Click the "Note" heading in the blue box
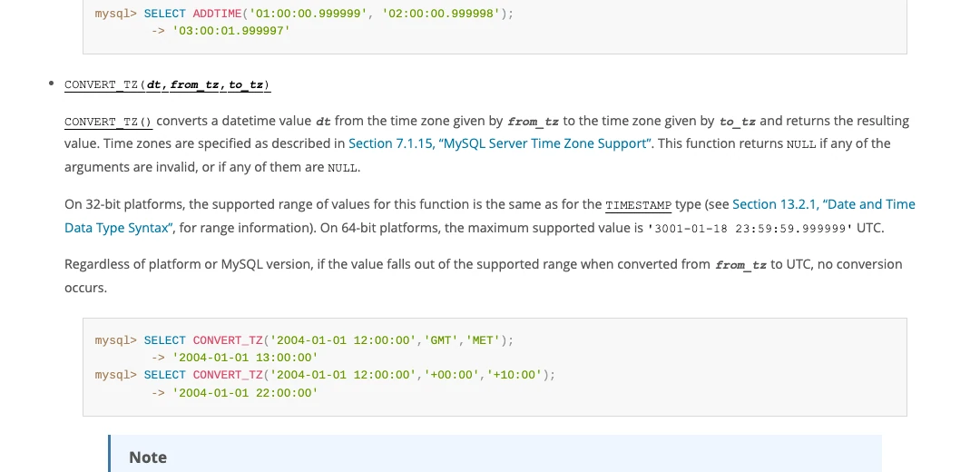 point(148,457)
